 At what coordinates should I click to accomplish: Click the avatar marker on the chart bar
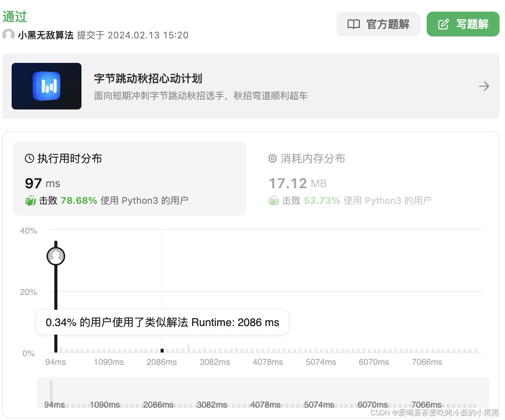(56, 256)
